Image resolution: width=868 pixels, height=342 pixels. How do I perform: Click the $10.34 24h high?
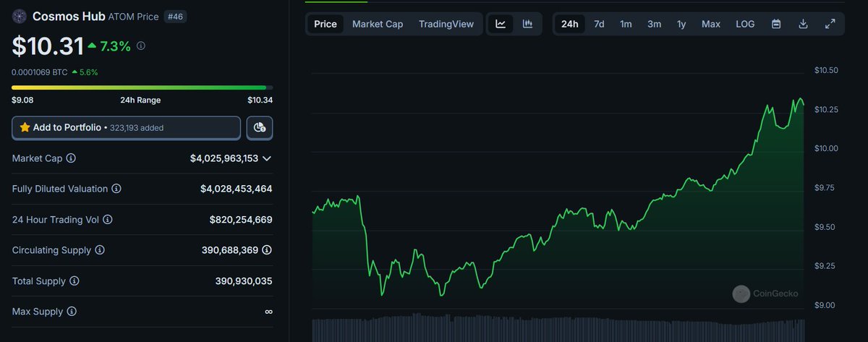pyautogui.click(x=260, y=100)
